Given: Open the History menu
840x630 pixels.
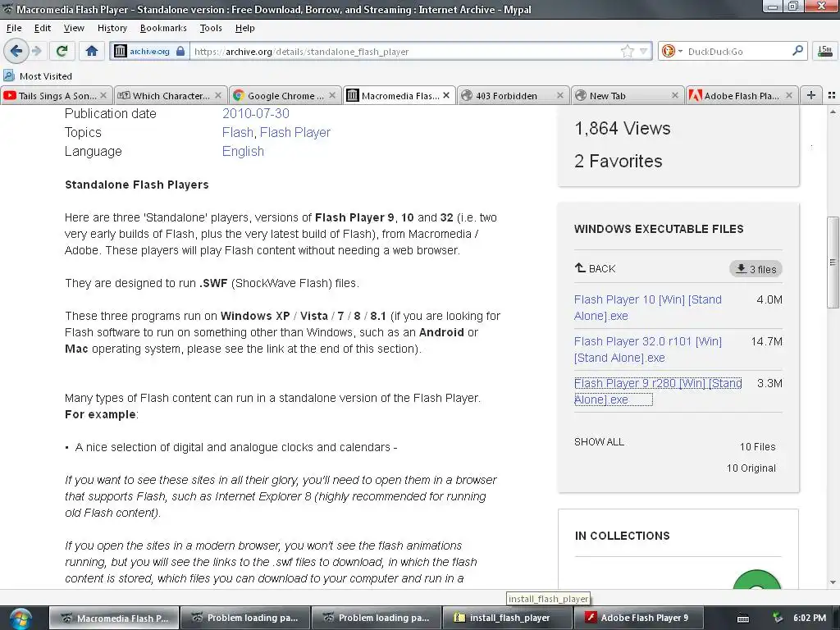Looking at the screenshot, I should pos(112,28).
